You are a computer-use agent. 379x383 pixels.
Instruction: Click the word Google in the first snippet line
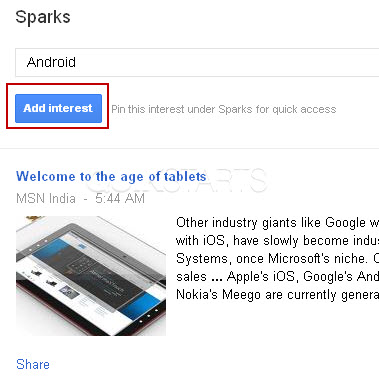click(345, 222)
